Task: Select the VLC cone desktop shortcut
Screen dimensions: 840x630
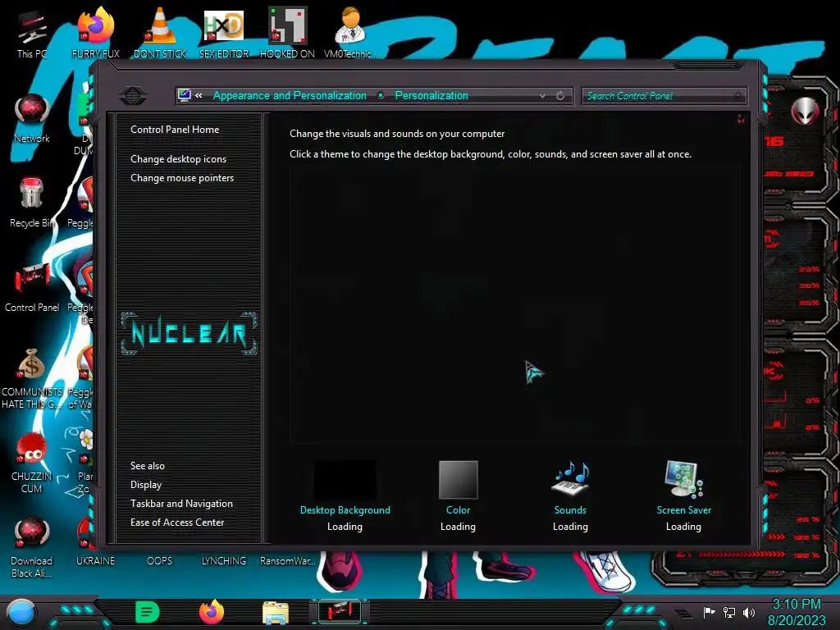Action: tap(160, 33)
